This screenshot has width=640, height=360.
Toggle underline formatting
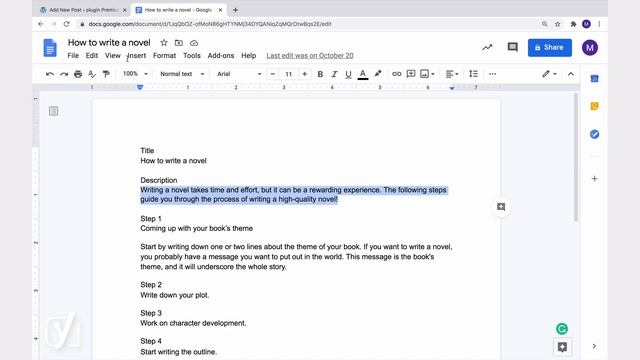pyautogui.click(x=348, y=74)
